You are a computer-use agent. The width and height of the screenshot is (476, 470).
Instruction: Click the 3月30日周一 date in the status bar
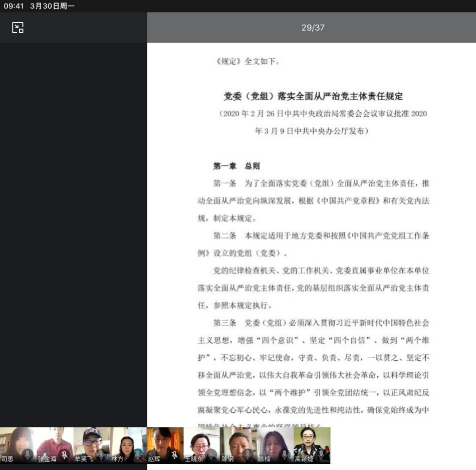coord(52,6)
